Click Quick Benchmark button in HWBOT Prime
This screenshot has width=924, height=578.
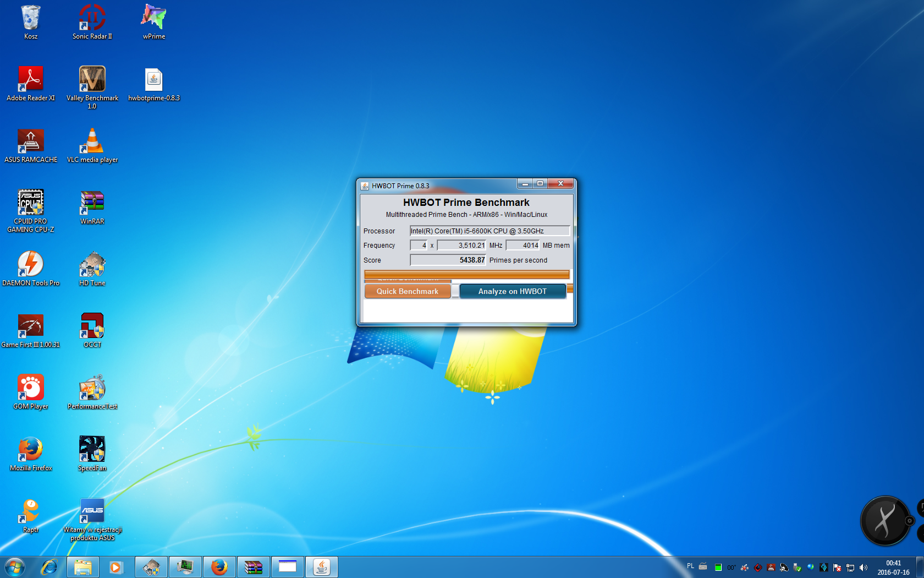click(408, 291)
